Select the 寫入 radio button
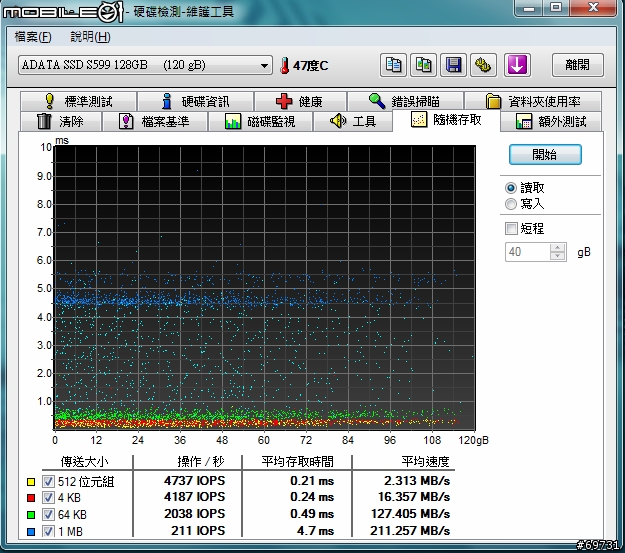The height and width of the screenshot is (553, 625). pyautogui.click(x=512, y=203)
